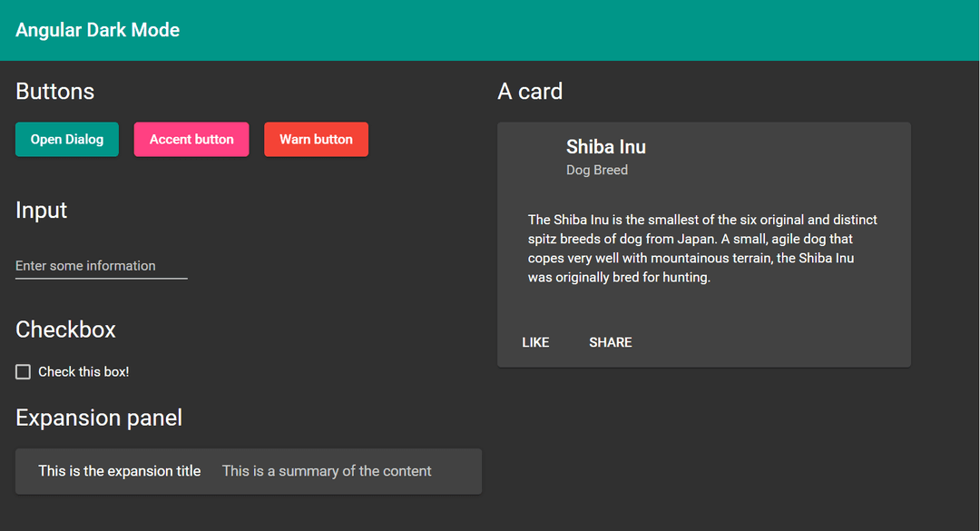Click the Shiba Inu card title

click(605, 146)
